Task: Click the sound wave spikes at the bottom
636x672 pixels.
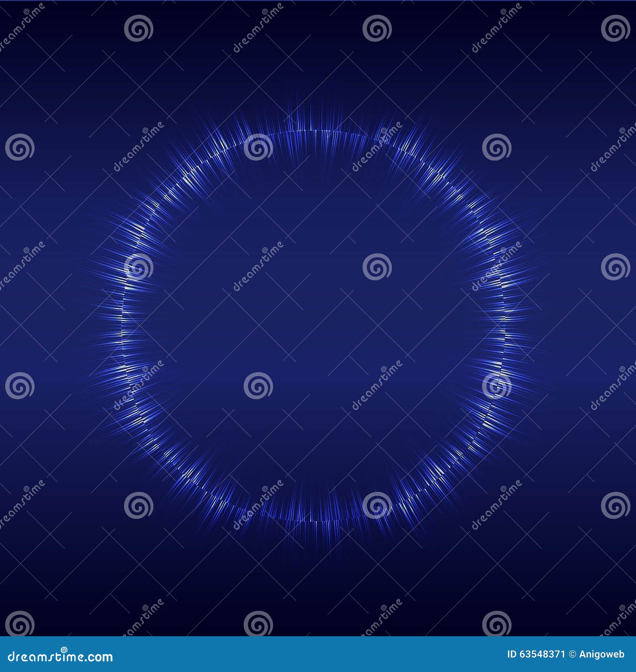Action: tap(314, 517)
